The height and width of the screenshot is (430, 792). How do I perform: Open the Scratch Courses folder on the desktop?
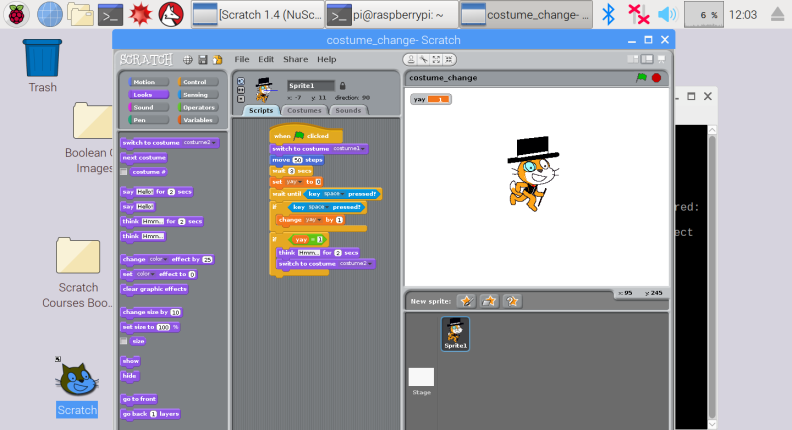pos(78,273)
